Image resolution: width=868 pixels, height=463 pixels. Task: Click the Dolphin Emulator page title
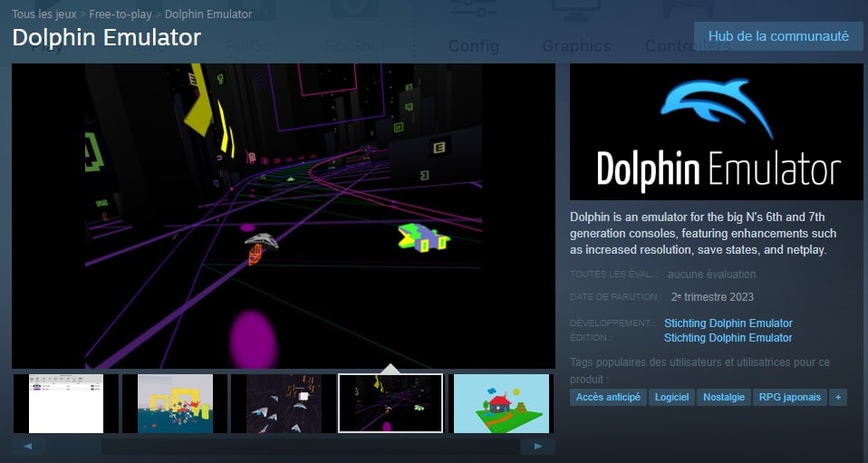pyautogui.click(x=106, y=38)
